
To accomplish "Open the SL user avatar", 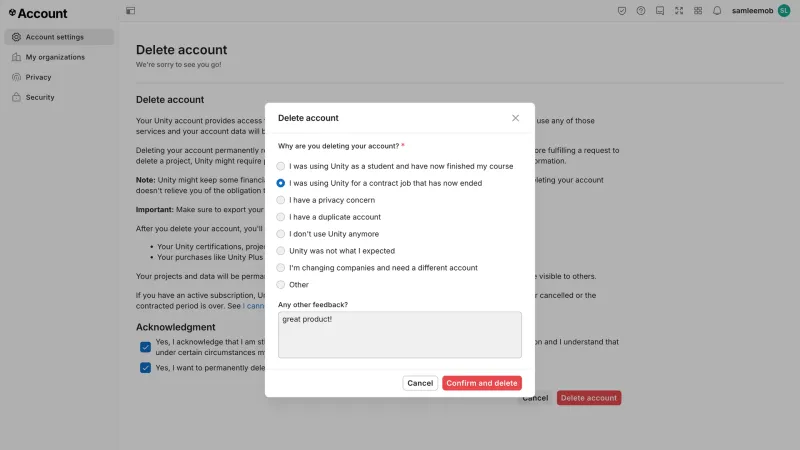I will click(784, 11).
